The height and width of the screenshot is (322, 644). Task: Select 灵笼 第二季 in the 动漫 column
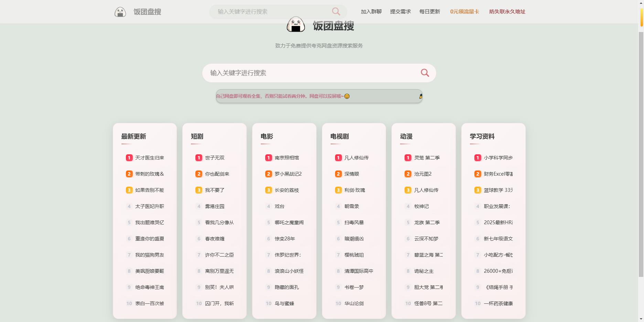click(x=426, y=158)
